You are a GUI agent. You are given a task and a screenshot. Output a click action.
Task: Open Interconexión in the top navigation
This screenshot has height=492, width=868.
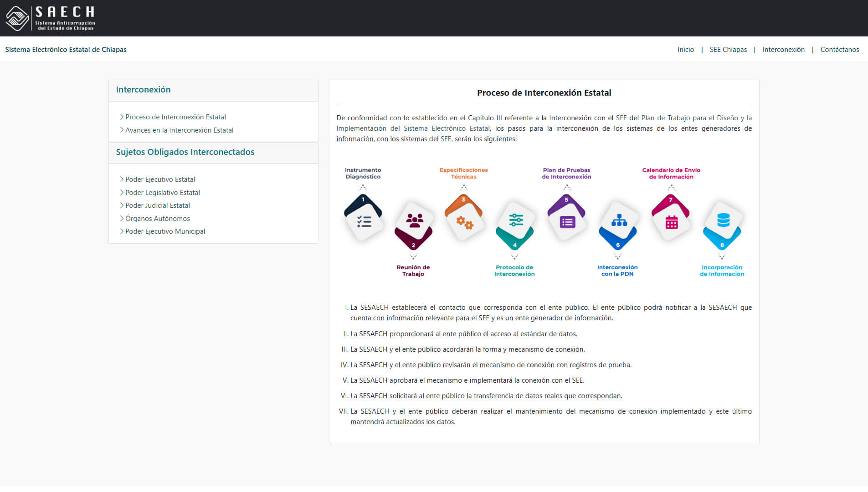[783, 50]
